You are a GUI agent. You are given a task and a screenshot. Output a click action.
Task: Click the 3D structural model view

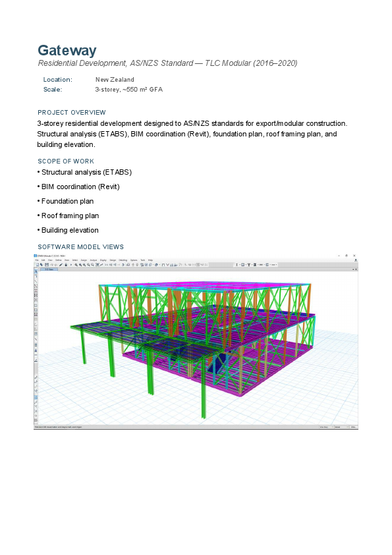pos(198,348)
